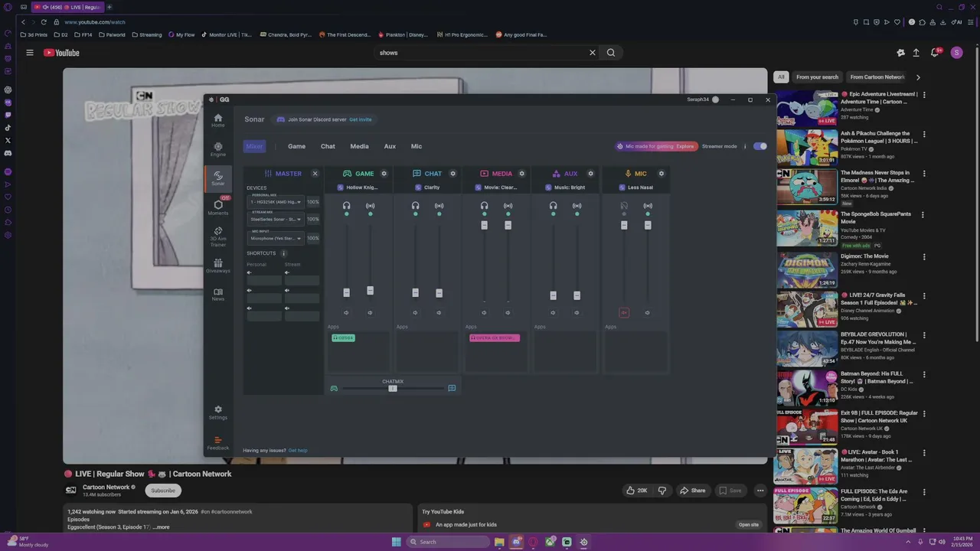Dislike the Regular Show video
Screen dimensions: 980x551
coord(662,491)
